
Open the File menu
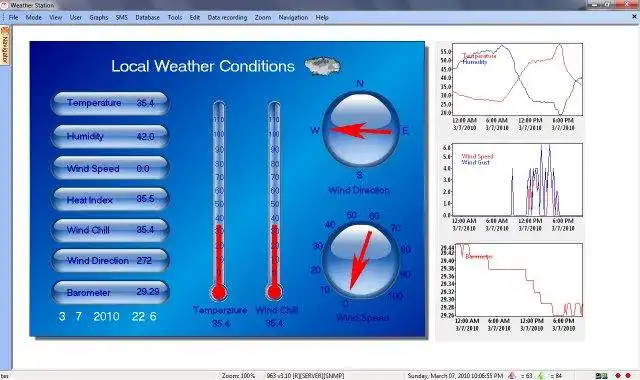13,18
